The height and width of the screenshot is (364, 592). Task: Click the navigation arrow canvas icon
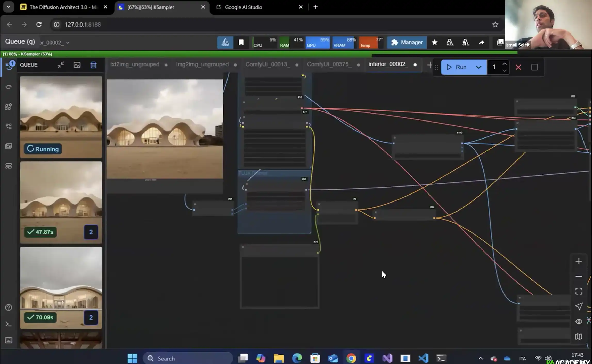click(x=579, y=306)
